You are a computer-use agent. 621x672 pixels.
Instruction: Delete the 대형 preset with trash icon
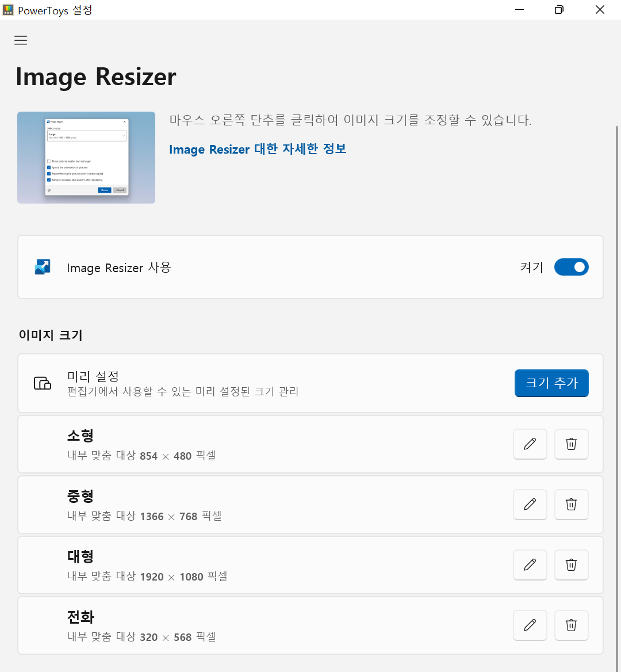pyautogui.click(x=571, y=565)
